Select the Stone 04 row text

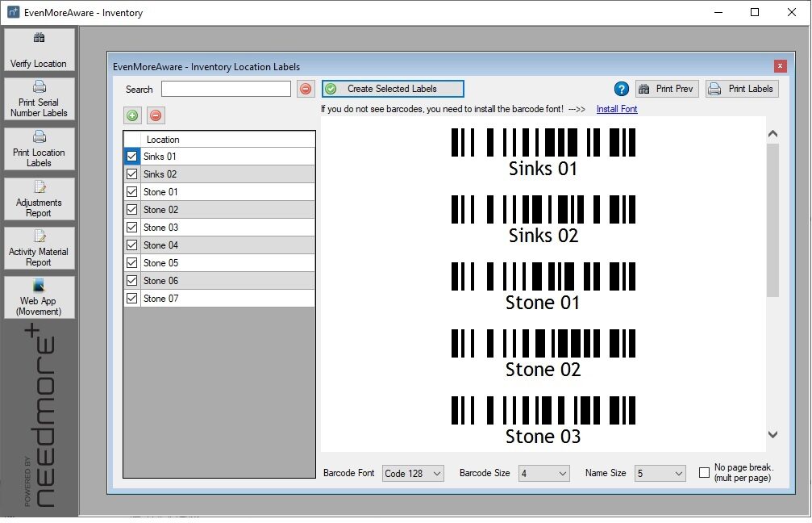[x=160, y=245]
